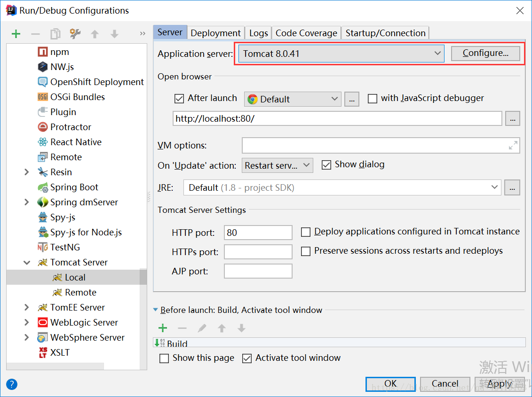Browse browsers with ellipsis beside Default
The image size is (532, 397).
click(352, 99)
